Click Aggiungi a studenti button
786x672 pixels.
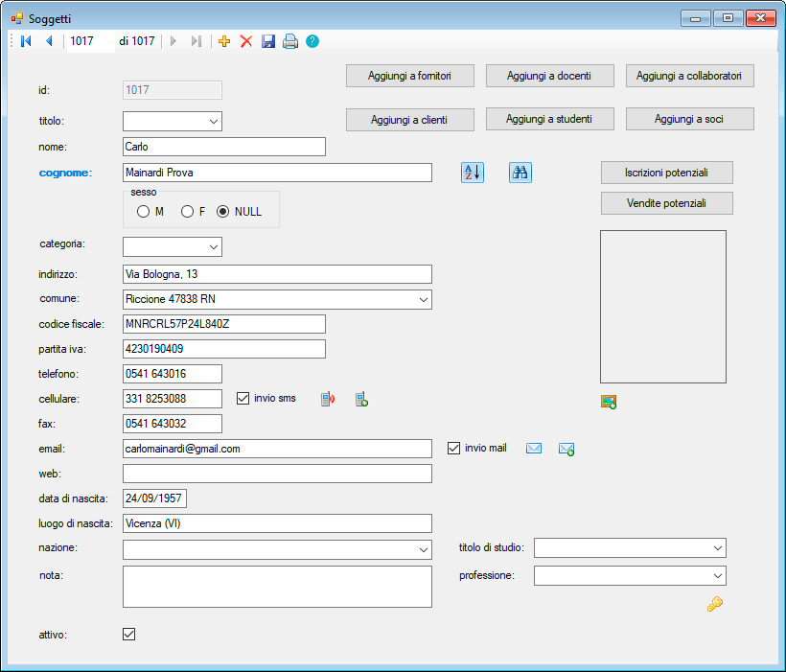[x=550, y=119]
